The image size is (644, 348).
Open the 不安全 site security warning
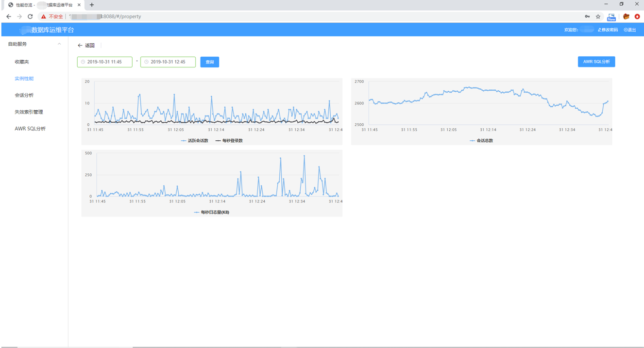tap(52, 17)
